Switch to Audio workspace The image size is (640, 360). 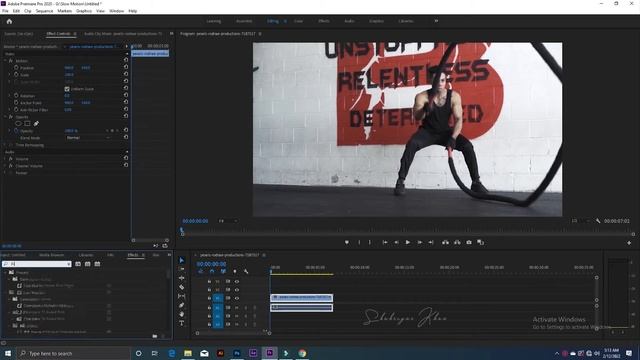tap(349, 21)
